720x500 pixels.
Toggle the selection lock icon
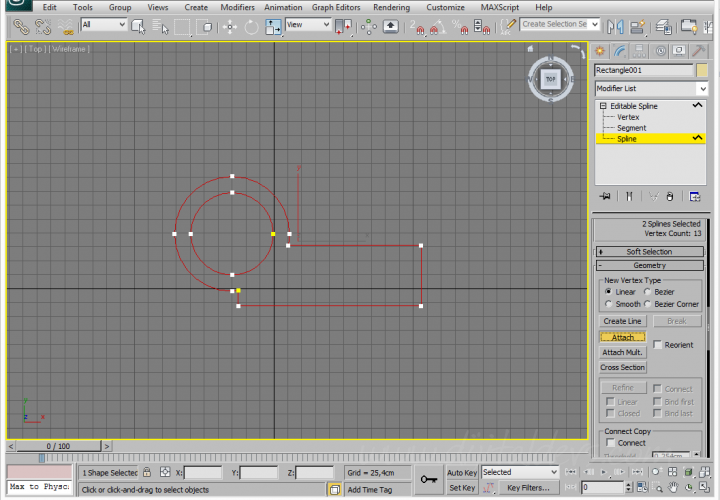[x=147, y=472]
